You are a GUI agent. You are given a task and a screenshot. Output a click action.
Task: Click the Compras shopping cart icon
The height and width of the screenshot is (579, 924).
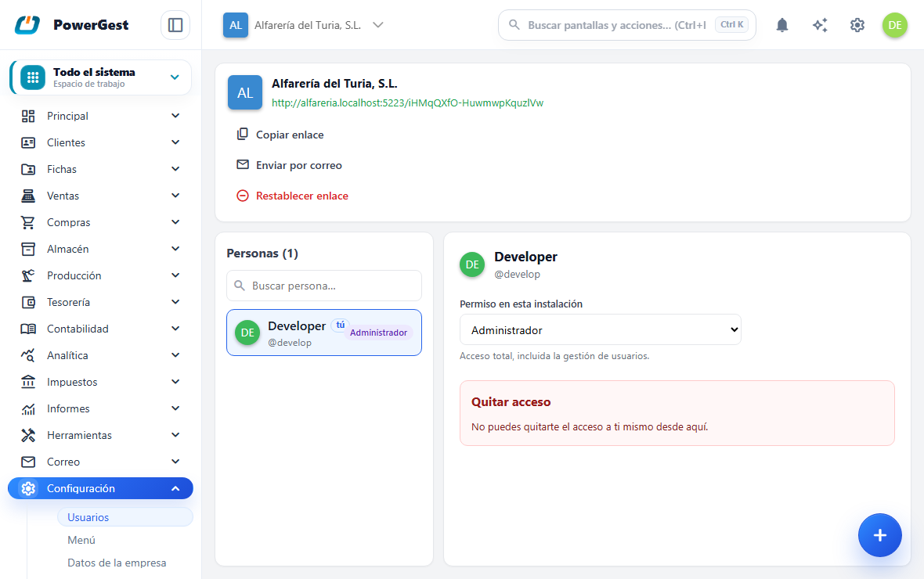pos(28,222)
